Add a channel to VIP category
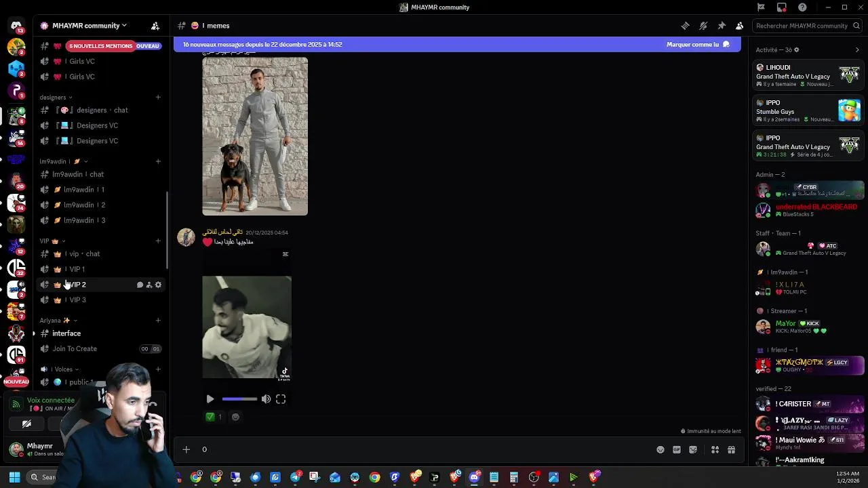Screen dimensions: 868x488 [x=158, y=241]
